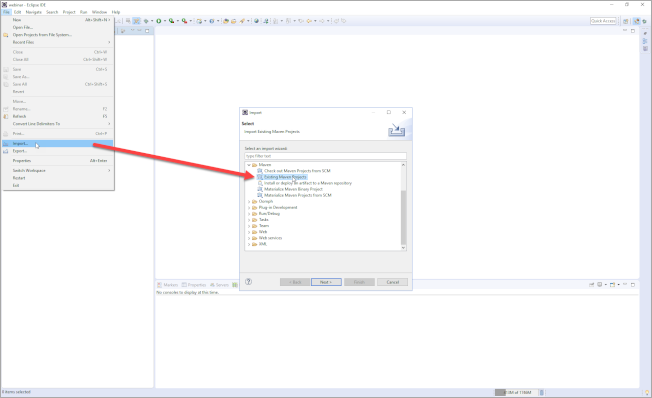This screenshot has height=398, width=652.
Task: Click the Display Selected Console icon
Action: tap(600, 284)
